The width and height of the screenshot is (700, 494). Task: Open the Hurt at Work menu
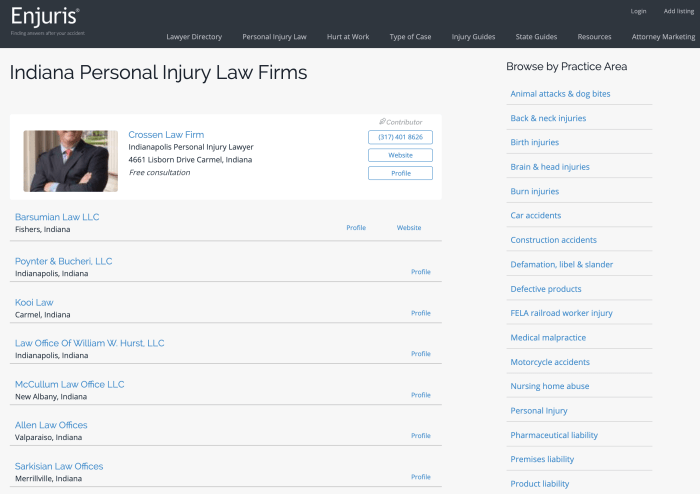pos(348,37)
